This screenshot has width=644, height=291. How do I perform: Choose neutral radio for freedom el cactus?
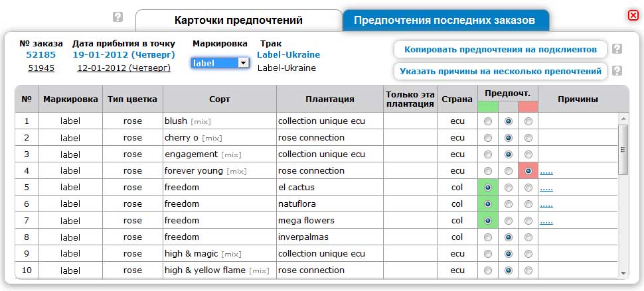(x=509, y=188)
